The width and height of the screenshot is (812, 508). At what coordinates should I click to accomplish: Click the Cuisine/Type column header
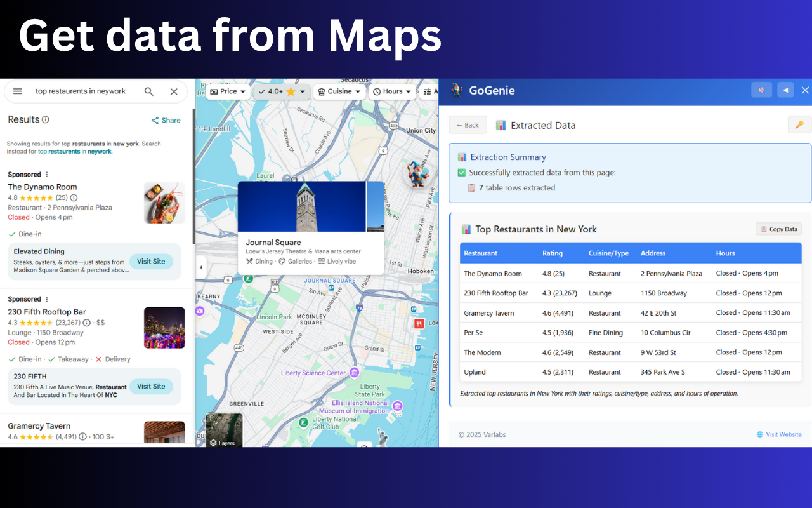[x=608, y=253]
